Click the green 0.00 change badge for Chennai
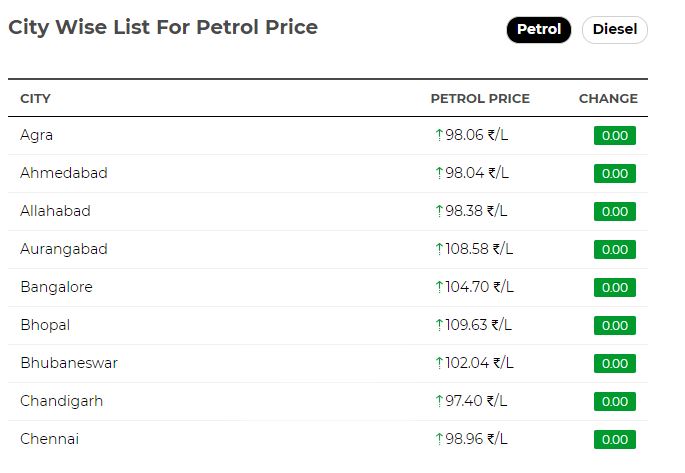 coord(615,439)
